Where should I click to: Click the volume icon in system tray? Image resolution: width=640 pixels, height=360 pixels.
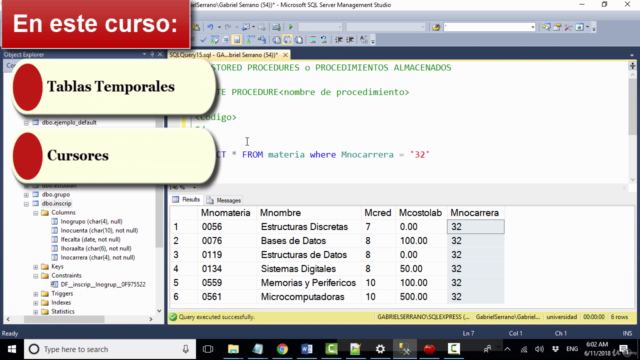coord(539,349)
